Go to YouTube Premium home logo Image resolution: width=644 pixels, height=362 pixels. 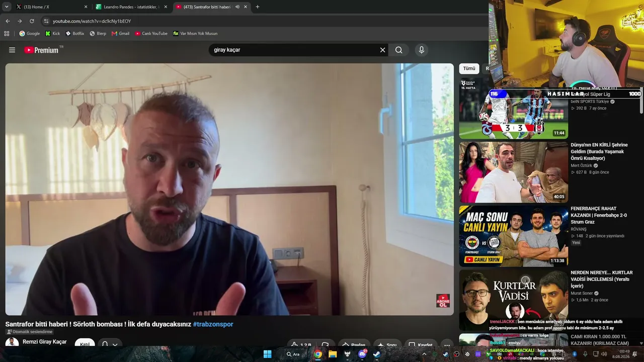click(x=41, y=50)
